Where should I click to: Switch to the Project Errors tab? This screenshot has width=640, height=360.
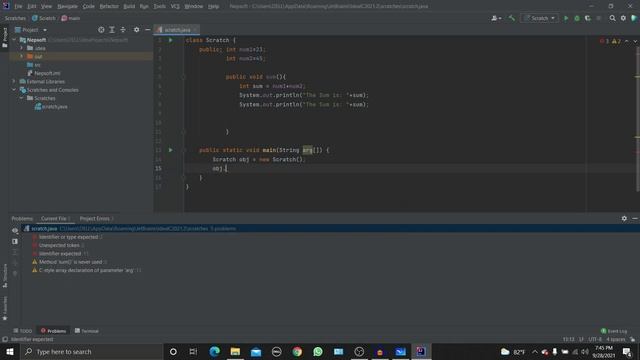[96, 218]
